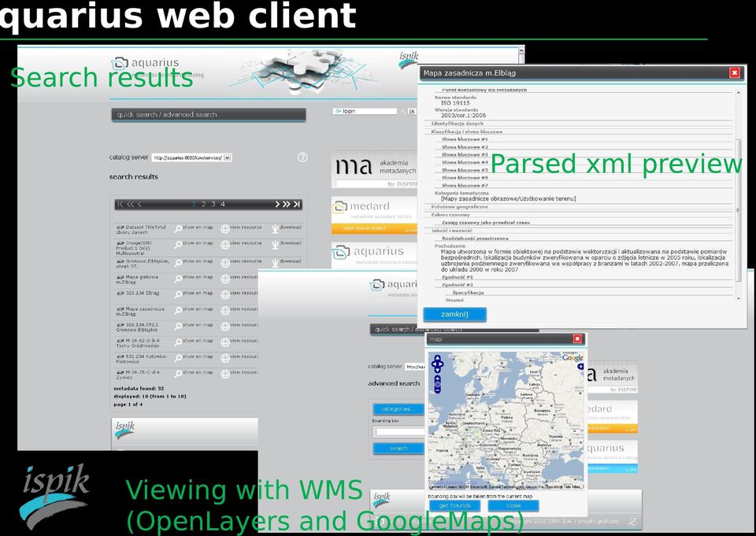This screenshot has width=756, height=536.
Task: Open Mapa zasadnicza m.Elbląg result title
Action: [x=140, y=312]
